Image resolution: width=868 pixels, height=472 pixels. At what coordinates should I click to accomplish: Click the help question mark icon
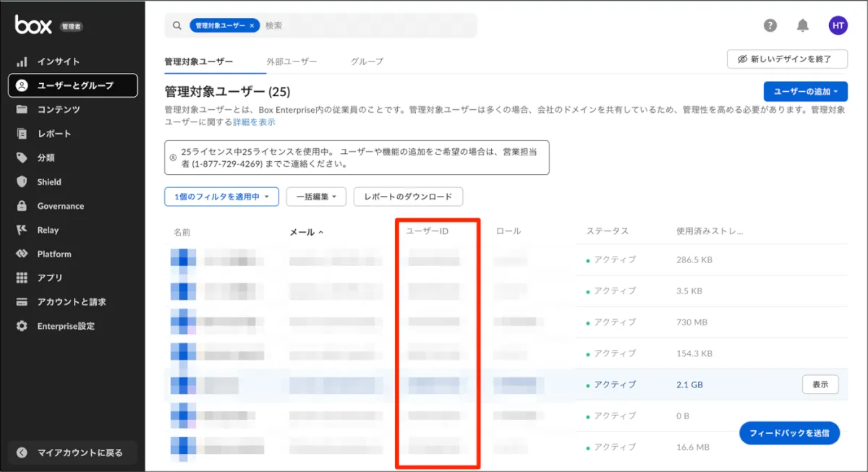(x=770, y=25)
